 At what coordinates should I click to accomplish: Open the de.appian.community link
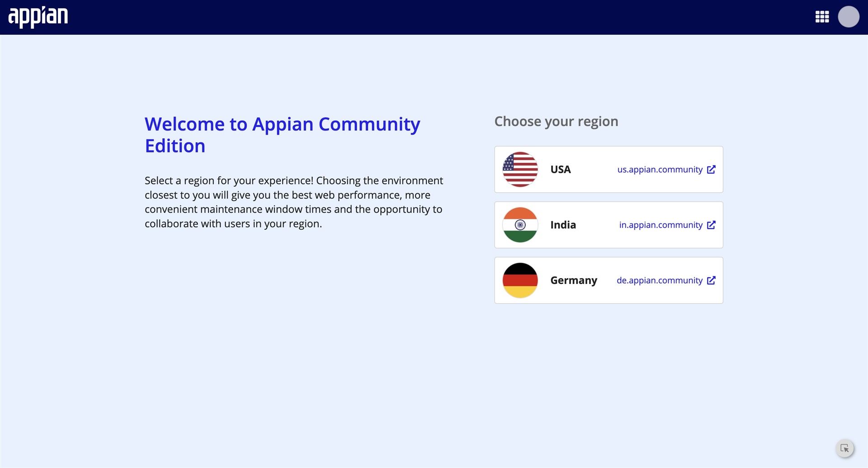[x=660, y=280]
